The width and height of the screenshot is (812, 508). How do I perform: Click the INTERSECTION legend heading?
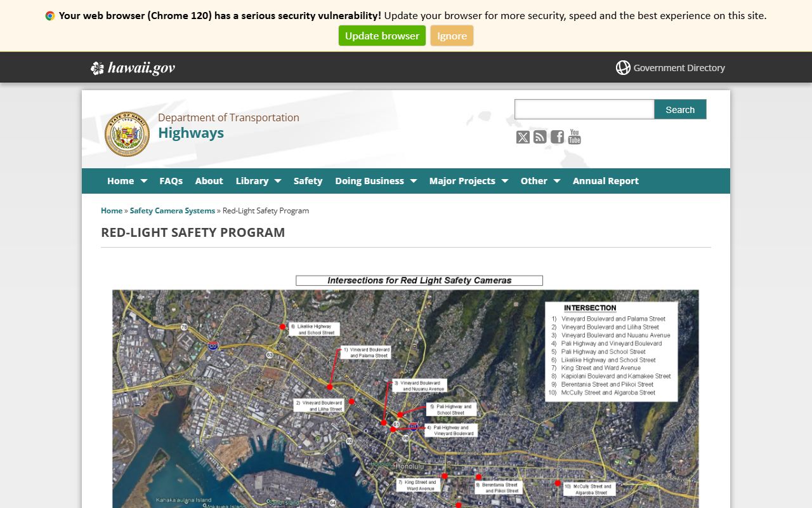tap(590, 308)
